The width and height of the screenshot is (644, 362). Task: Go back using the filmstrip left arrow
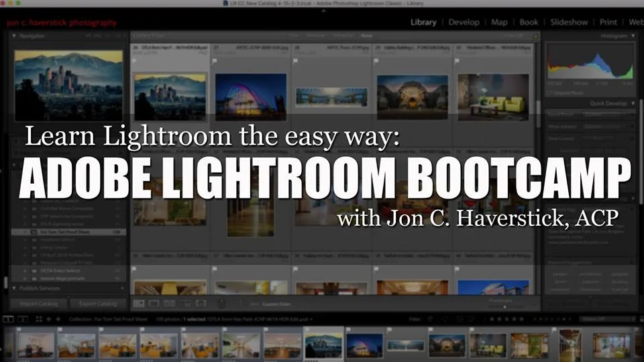49,319
